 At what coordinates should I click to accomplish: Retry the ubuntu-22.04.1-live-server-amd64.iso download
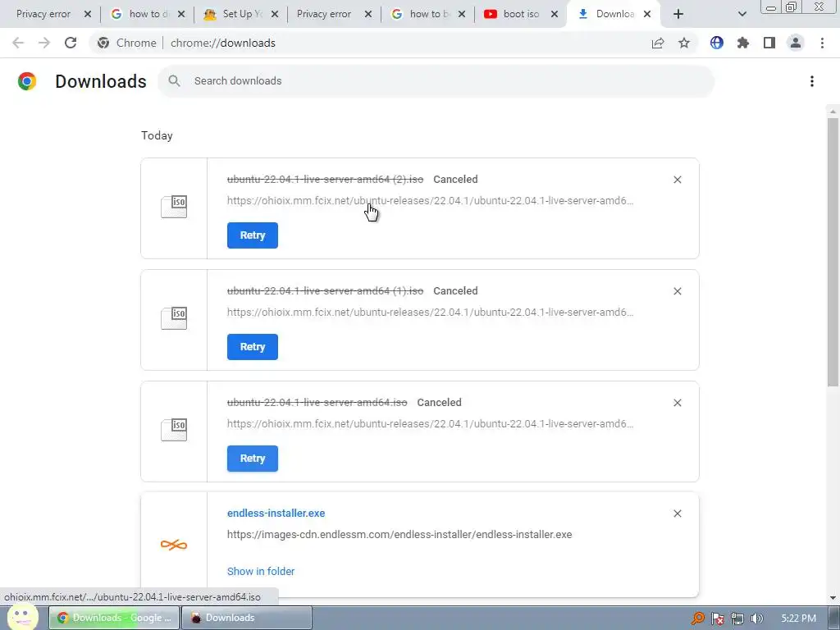pyautogui.click(x=253, y=458)
